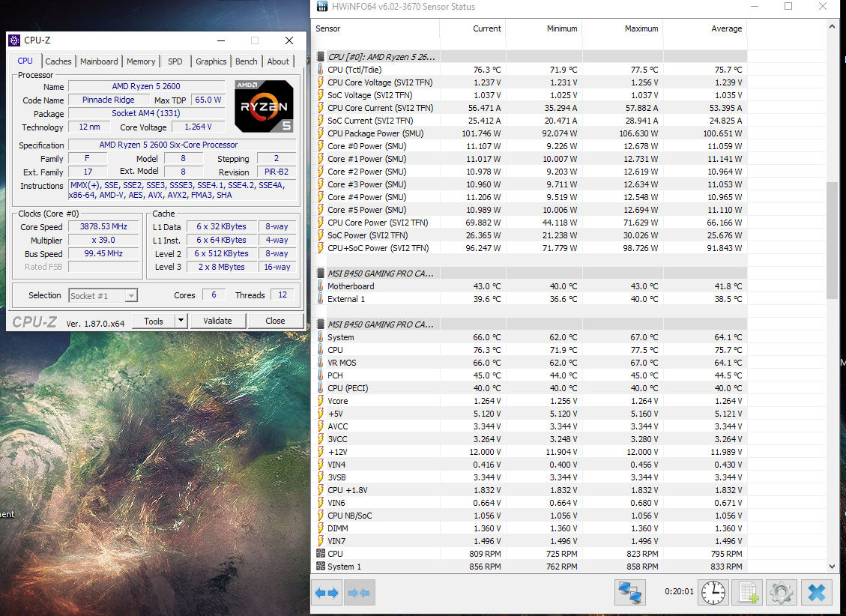This screenshot has height=616, width=846.
Task: Click the chip icon beside CPU [#0]: AMD Ryzen 5 header
Action: click(x=321, y=57)
